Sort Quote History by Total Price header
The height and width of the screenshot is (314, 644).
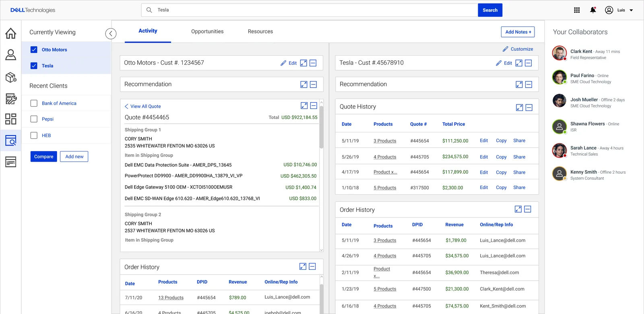coord(454,124)
